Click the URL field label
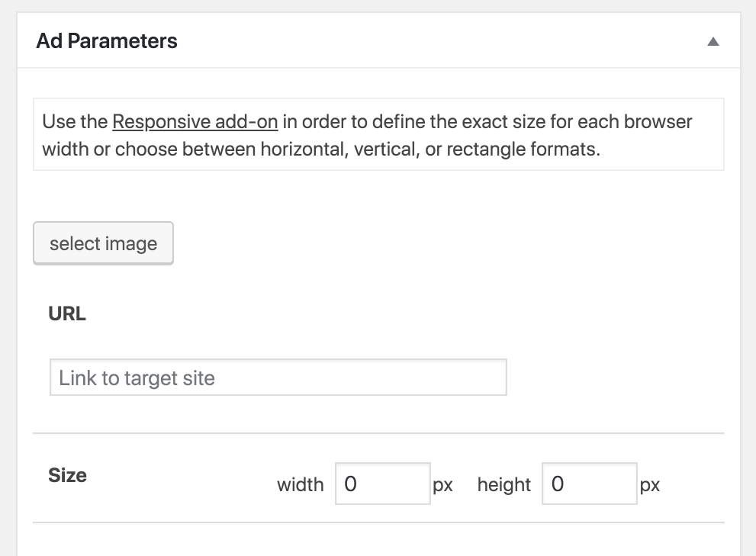756x556 pixels. click(67, 314)
